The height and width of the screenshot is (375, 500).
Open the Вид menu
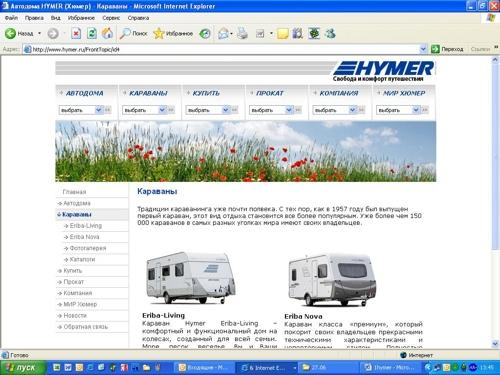pyautogui.click(x=56, y=18)
